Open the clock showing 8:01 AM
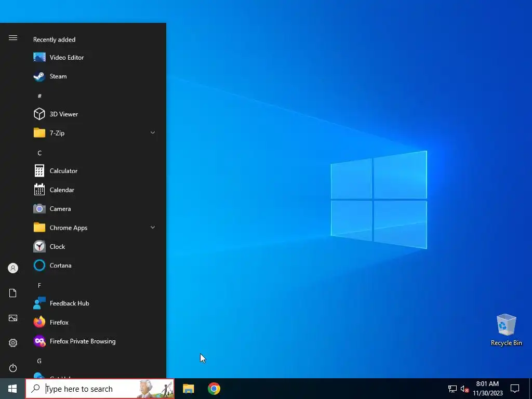 (487, 389)
